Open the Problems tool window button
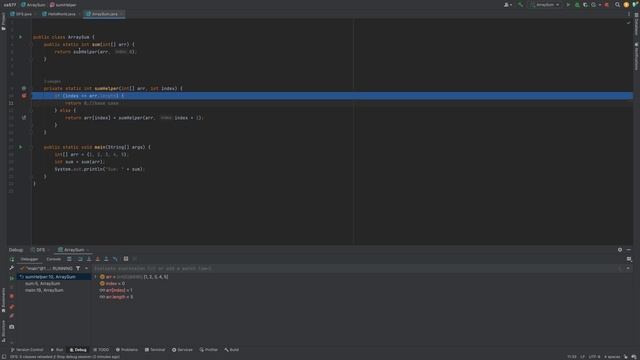Viewport: 640px width, 360px height. pos(127,350)
